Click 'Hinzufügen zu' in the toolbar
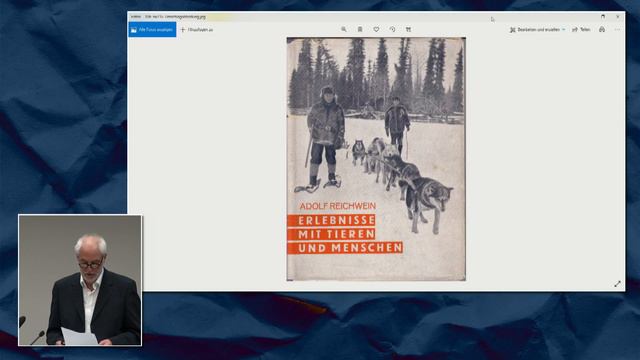Screen dimensions: 640x360 197,30
